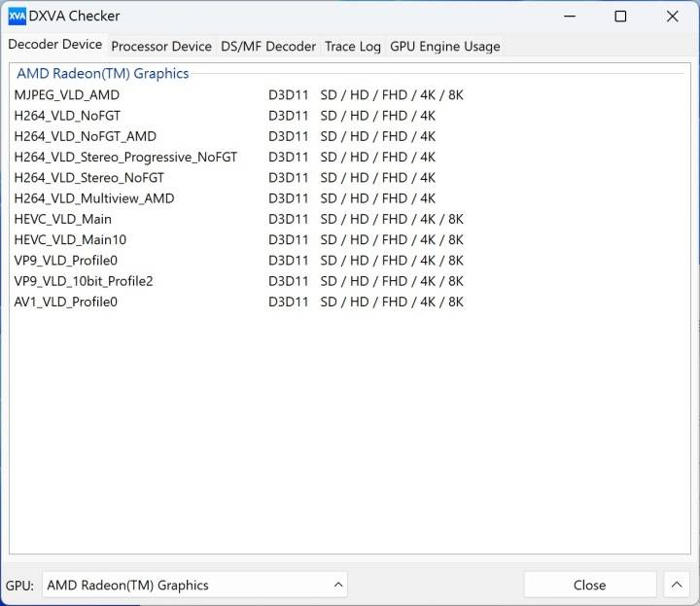Open the Processor Device tab

(x=161, y=46)
